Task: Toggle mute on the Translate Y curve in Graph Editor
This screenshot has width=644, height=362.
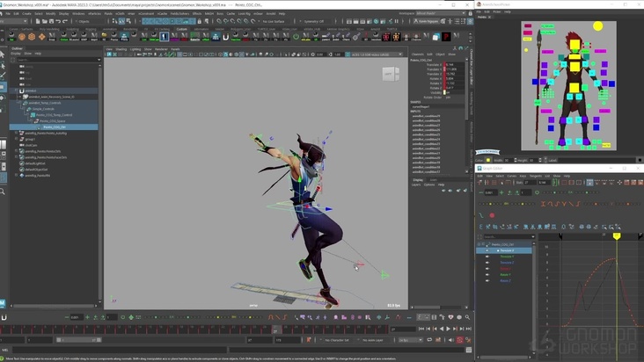Action: coord(487,257)
